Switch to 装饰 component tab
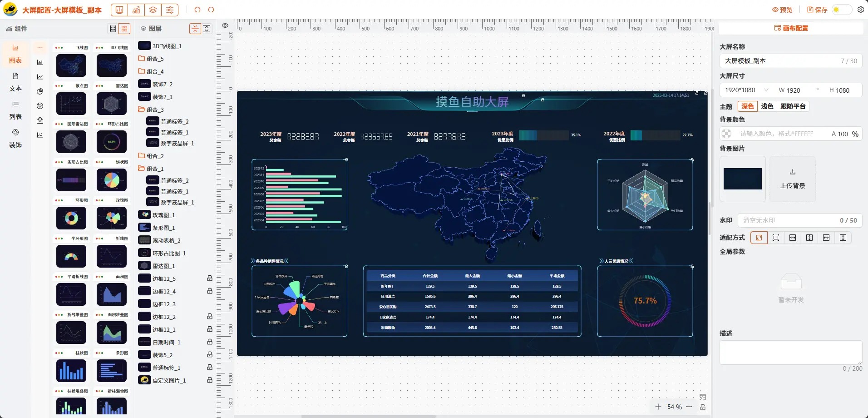The height and width of the screenshot is (418, 868). point(15,138)
